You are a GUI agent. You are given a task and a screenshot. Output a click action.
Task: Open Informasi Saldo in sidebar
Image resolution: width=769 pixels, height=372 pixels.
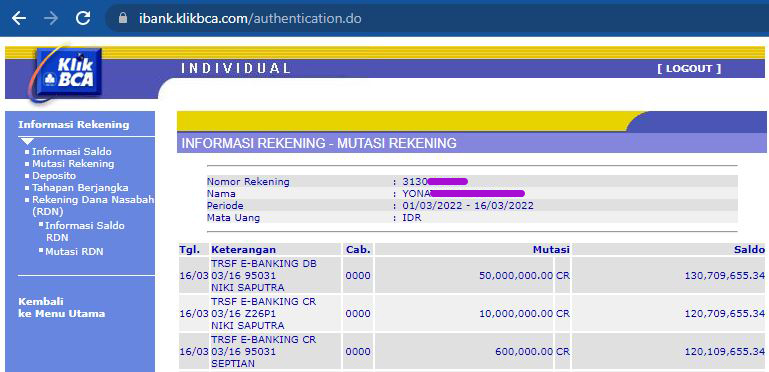pos(72,151)
